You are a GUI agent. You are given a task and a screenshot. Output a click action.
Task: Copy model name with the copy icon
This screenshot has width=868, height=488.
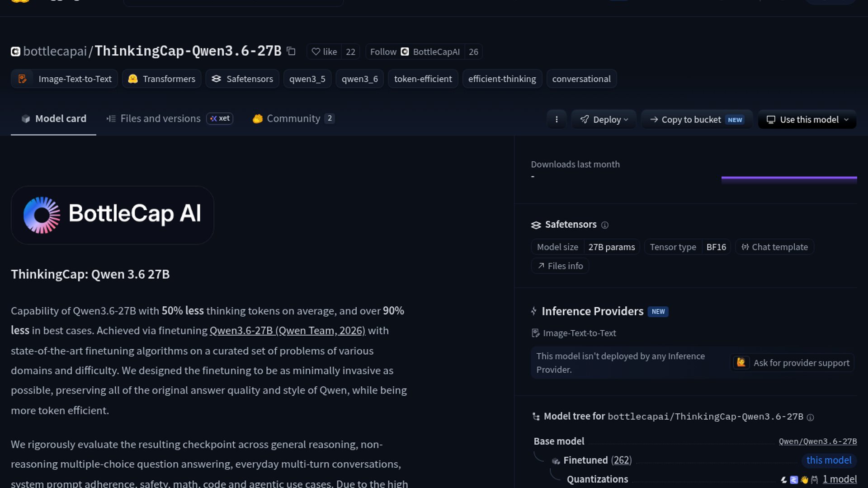point(291,52)
